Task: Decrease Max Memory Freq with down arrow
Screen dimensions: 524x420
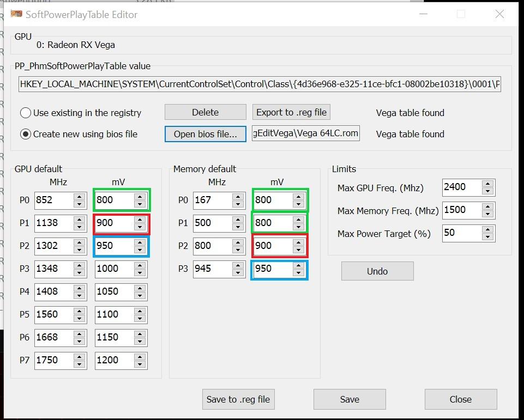Action: coord(488,214)
